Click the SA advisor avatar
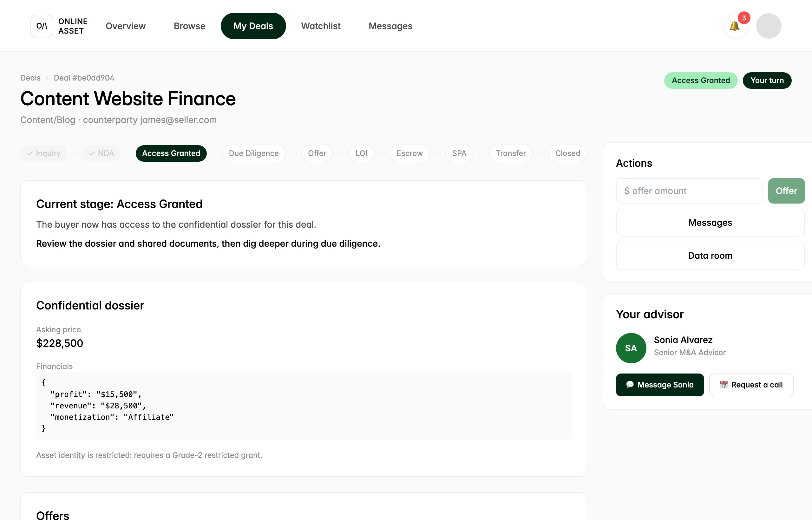This screenshot has height=520, width=812. [631, 348]
